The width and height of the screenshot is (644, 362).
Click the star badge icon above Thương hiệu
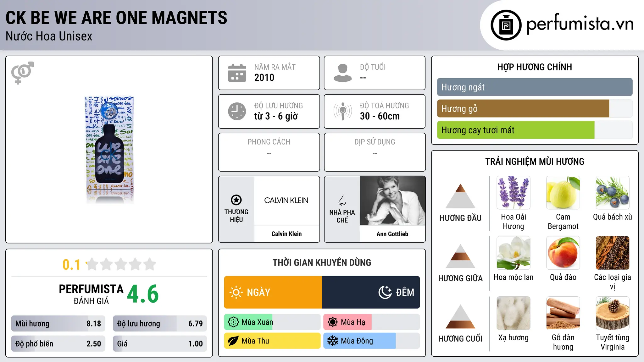click(x=236, y=200)
